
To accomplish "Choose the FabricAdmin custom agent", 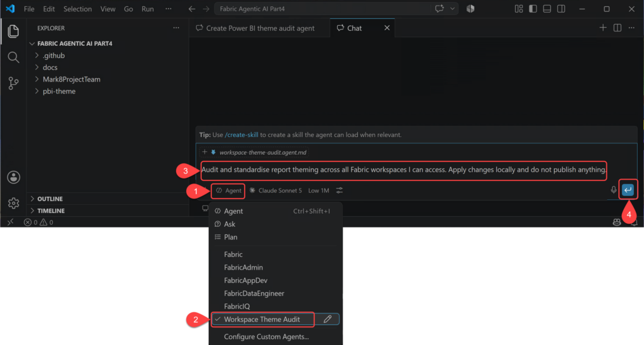I will click(275, 268).
